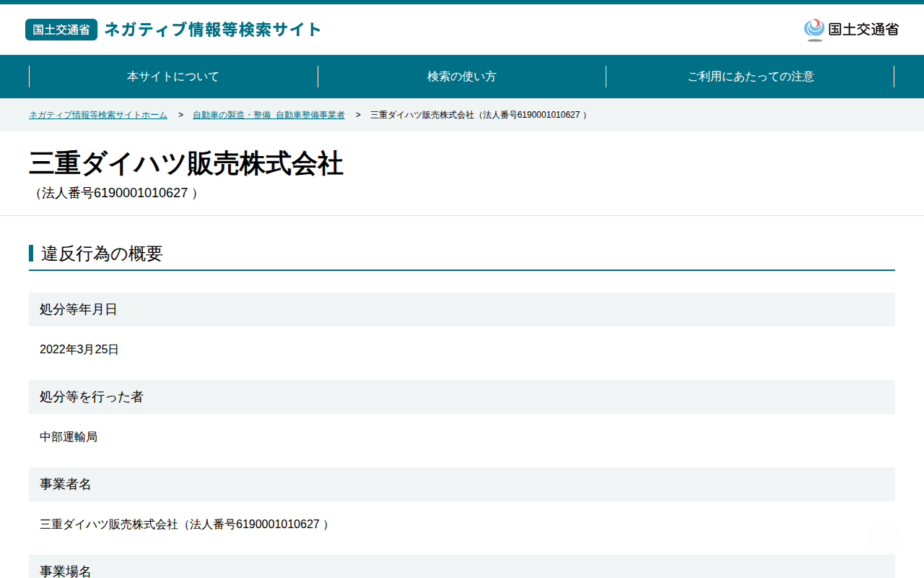Go to ネガティブ情報等検索サイトホーム breadcrumb link
This screenshot has height=578, width=924.
pyautogui.click(x=98, y=115)
